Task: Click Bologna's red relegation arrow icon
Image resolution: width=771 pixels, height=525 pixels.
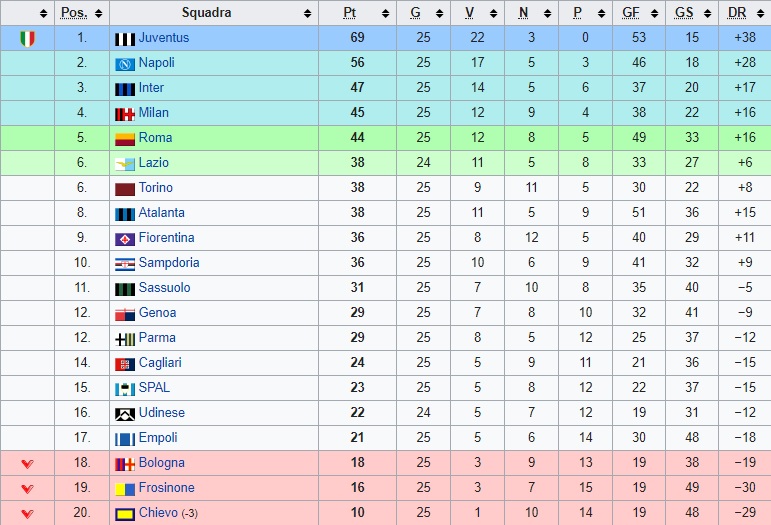Action: tap(28, 464)
